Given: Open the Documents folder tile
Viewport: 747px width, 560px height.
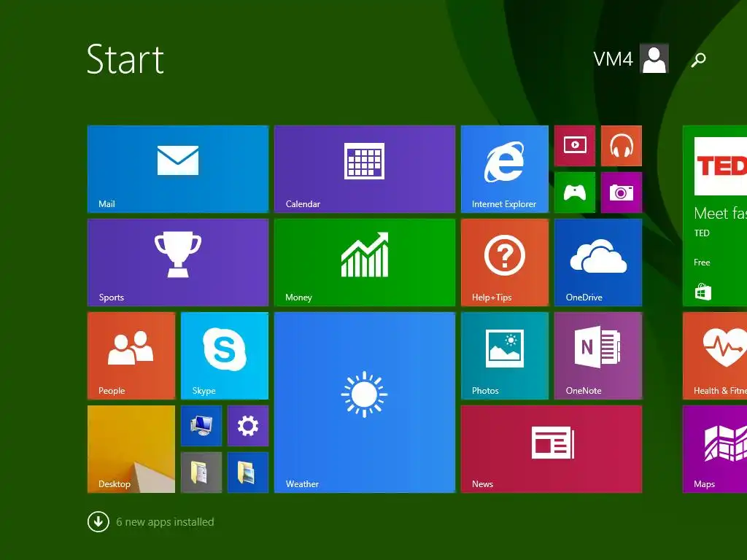Looking at the screenshot, I should click(x=201, y=472).
